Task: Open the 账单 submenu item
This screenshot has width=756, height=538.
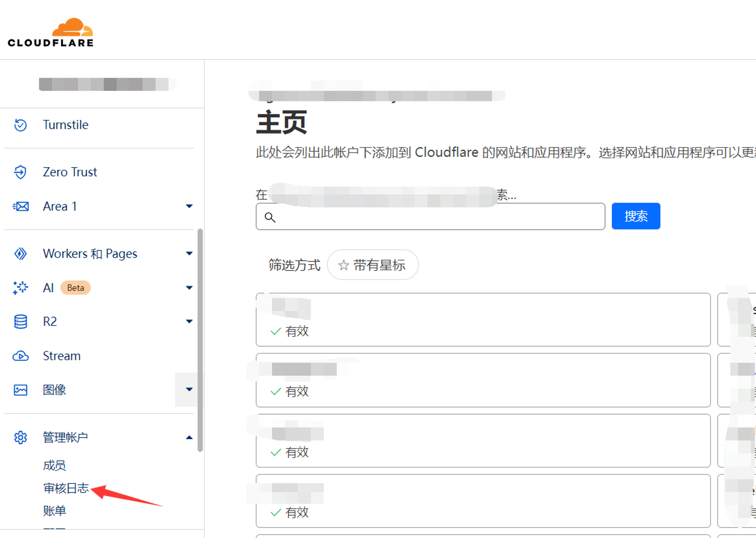Action: [54, 511]
